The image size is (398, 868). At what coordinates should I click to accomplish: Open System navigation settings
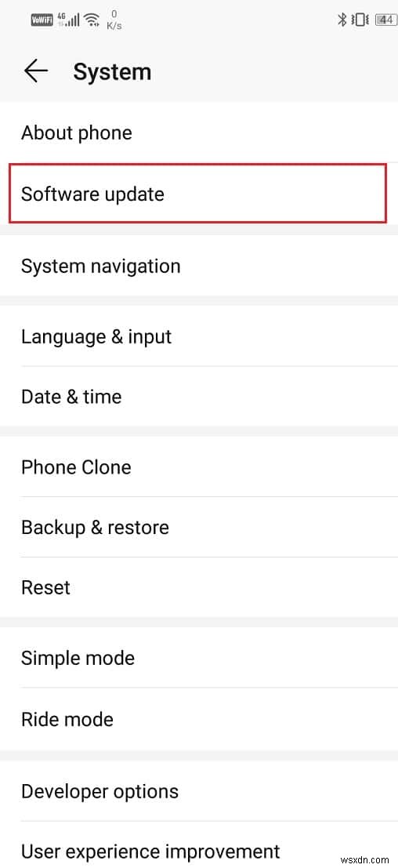(x=199, y=266)
